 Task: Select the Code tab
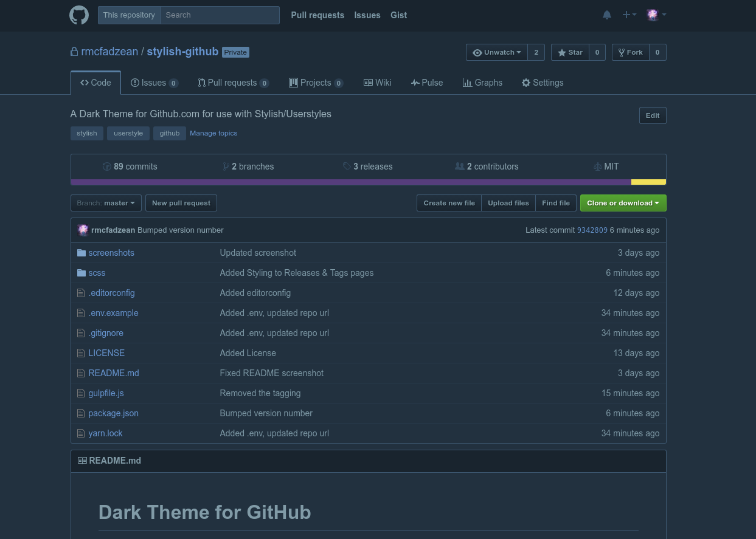pos(95,83)
